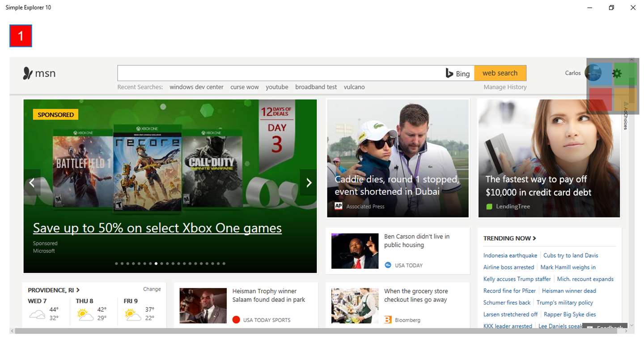Open Carlos profile avatar picture

tap(593, 72)
